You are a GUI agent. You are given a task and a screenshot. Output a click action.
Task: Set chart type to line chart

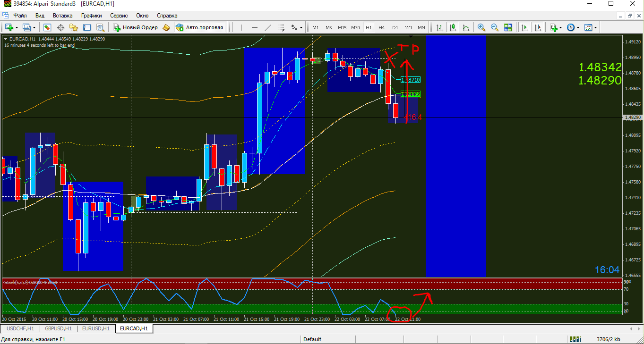point(466,27)
